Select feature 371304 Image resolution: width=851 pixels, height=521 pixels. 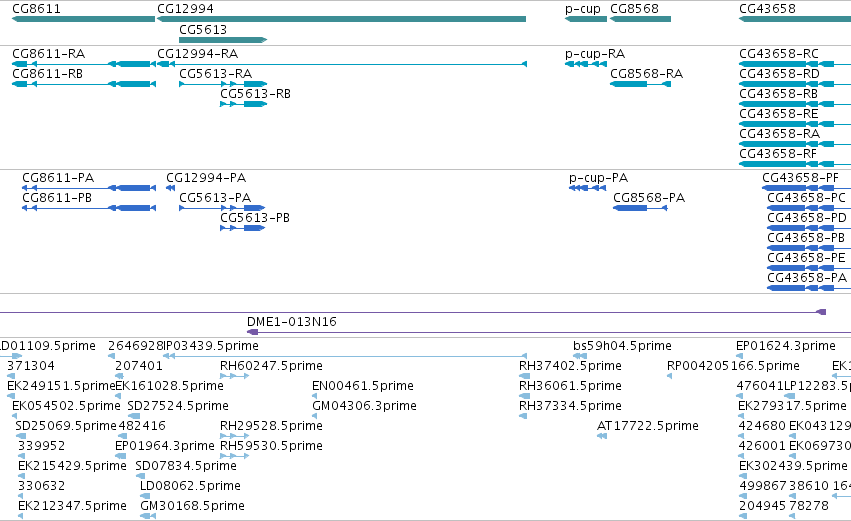pos(10,376)
